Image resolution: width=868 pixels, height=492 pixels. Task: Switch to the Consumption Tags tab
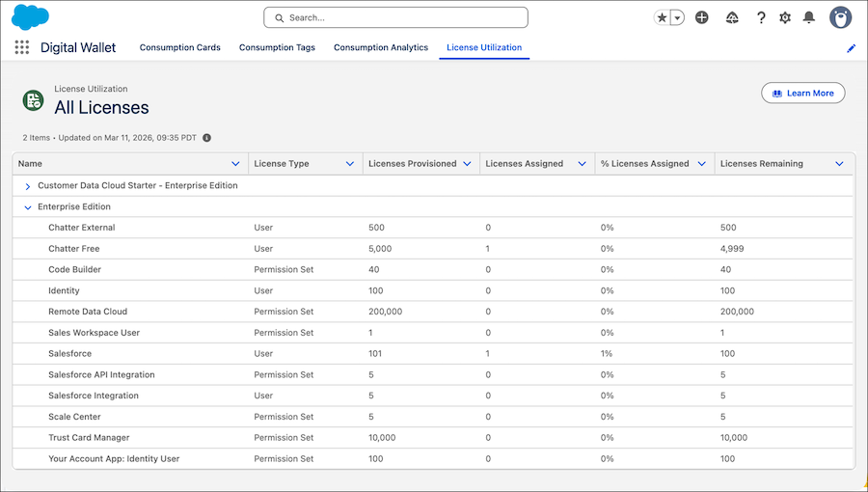[277, 47]
